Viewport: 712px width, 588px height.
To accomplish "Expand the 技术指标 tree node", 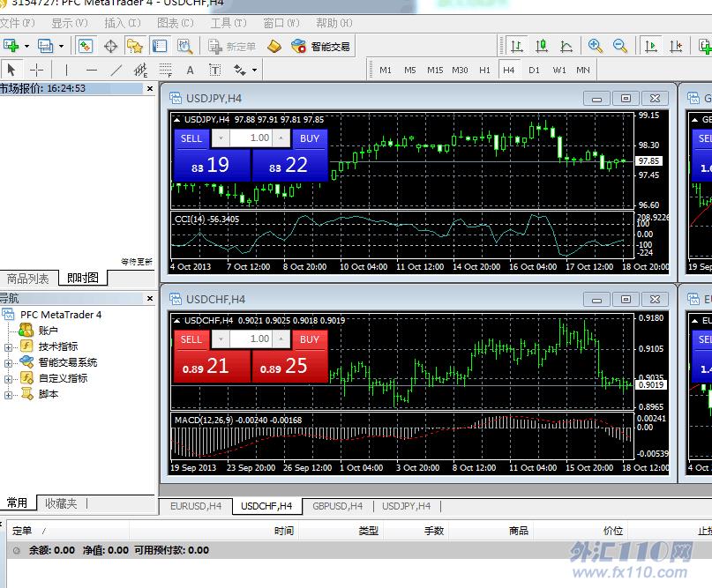I will click(8, 347).
